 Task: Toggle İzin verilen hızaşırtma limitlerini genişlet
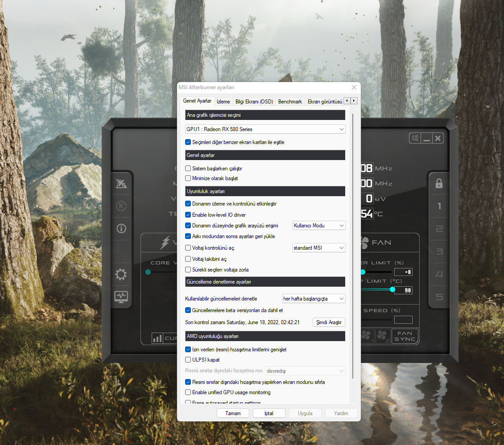tap(188, 349)
